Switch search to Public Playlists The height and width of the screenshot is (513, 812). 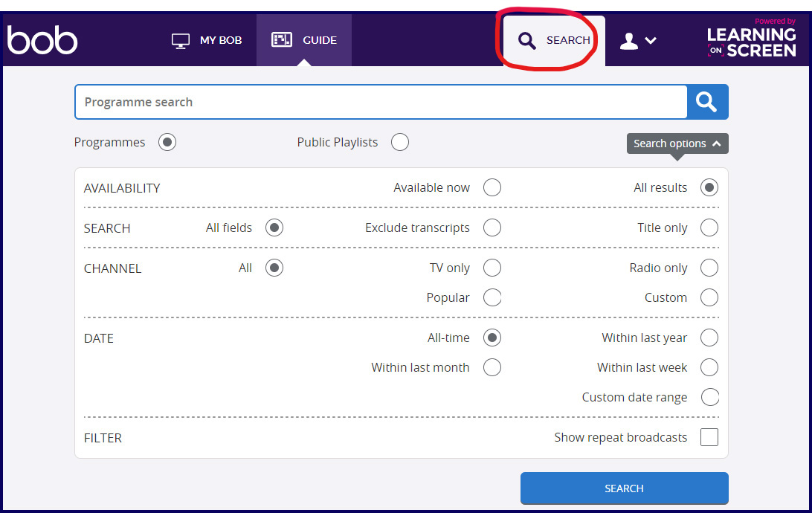pyautogui.click(x=399, y=141)
